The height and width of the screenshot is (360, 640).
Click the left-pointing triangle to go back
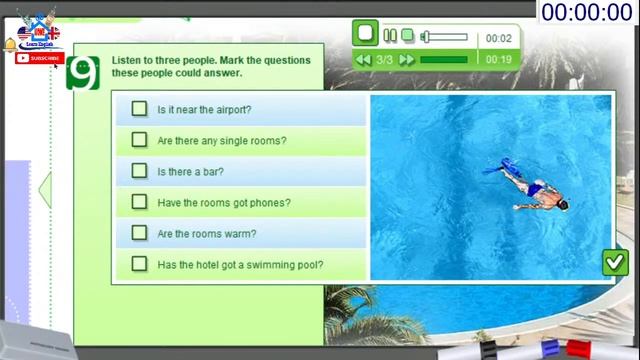point(45,190)
